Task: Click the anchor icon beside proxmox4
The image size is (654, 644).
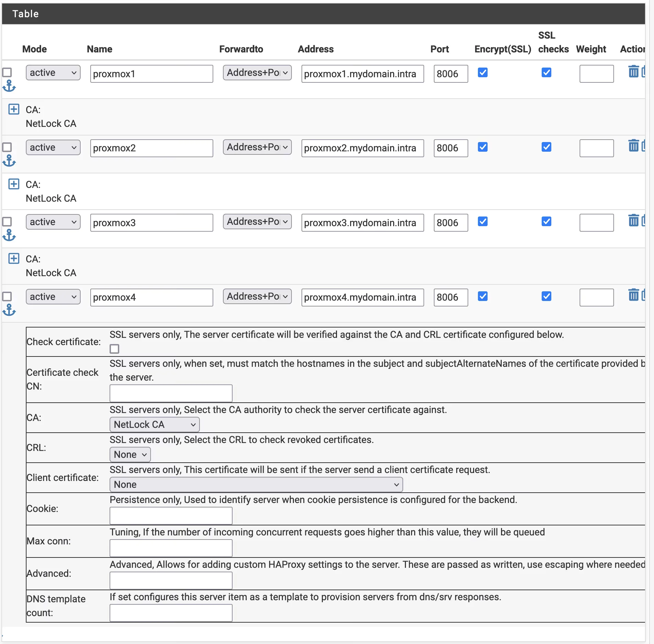Action: (x=9, y=310)
